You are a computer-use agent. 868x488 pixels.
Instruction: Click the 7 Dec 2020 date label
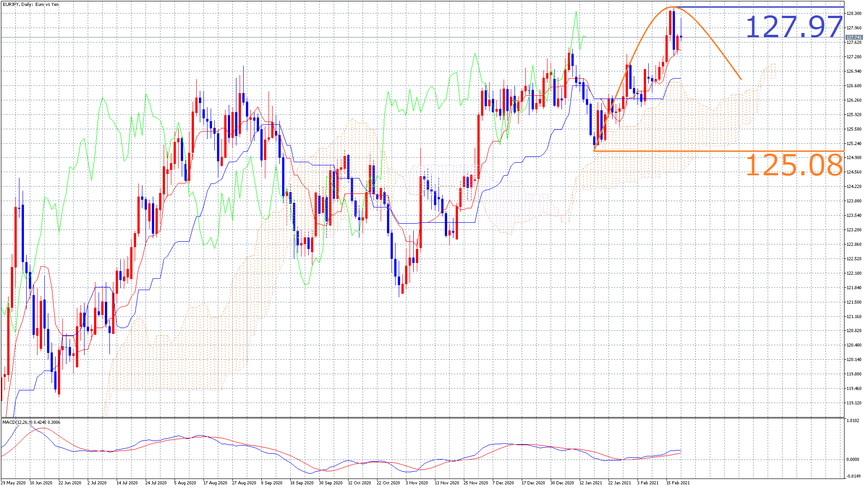pos(503,483)
